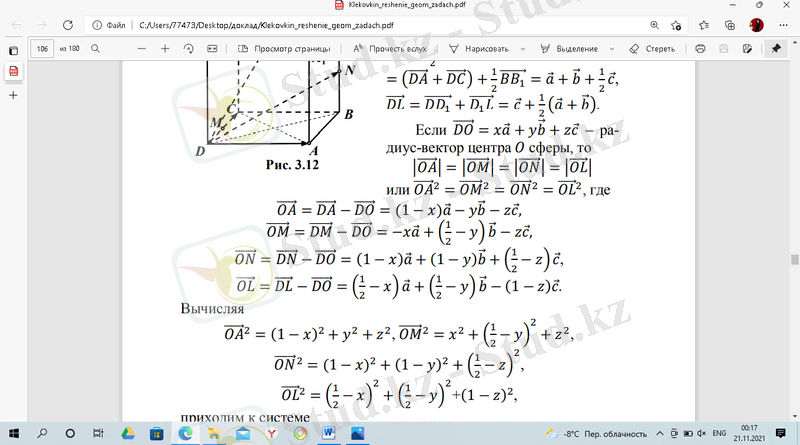The image size is (800, 445).
Task: Click the address bar file path
Action: click(266, 25)
